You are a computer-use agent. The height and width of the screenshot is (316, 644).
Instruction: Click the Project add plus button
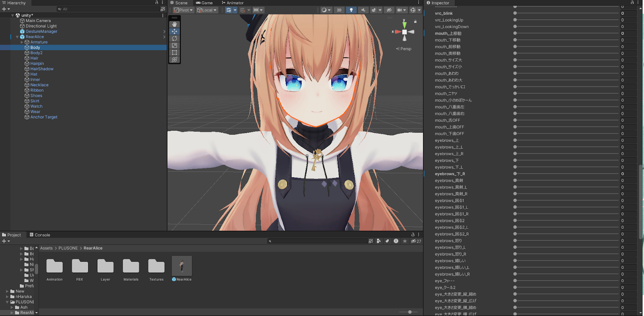pos(5,241)
